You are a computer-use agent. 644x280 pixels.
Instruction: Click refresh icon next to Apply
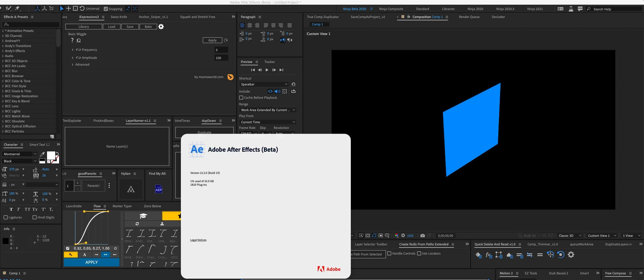tap(226, 40)
